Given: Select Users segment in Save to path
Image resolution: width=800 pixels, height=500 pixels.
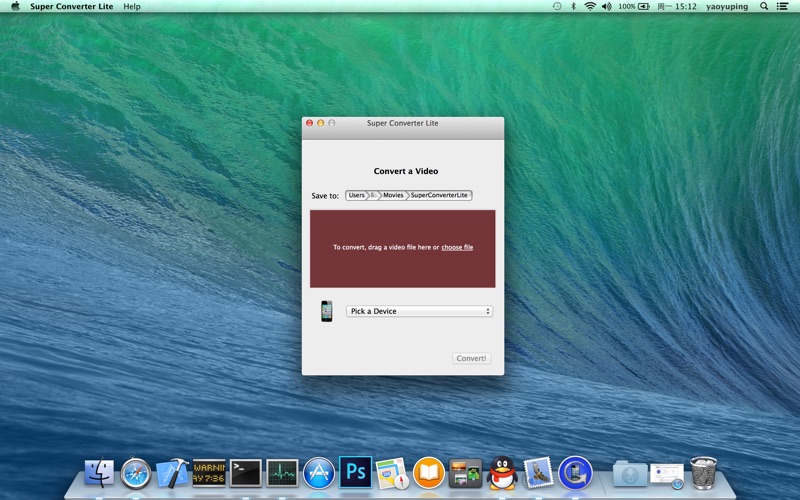Looking at the screenshot, I should (356, 195).
